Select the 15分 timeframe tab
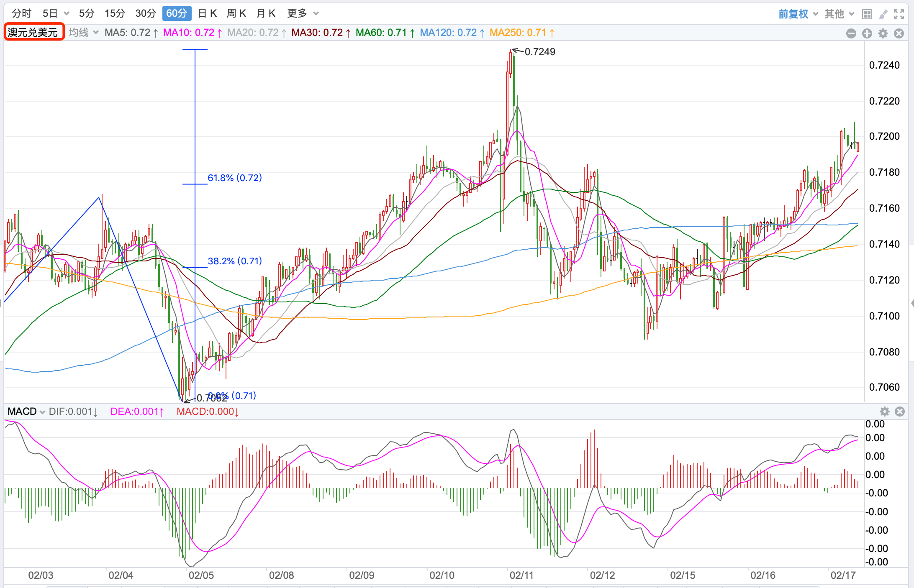 coord(115,13)
